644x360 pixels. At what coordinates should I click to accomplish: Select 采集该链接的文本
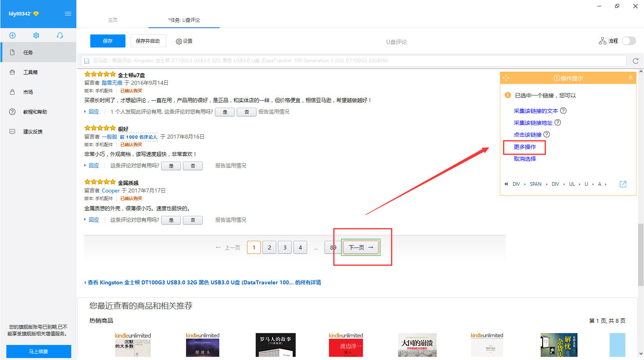pos(536,111)
